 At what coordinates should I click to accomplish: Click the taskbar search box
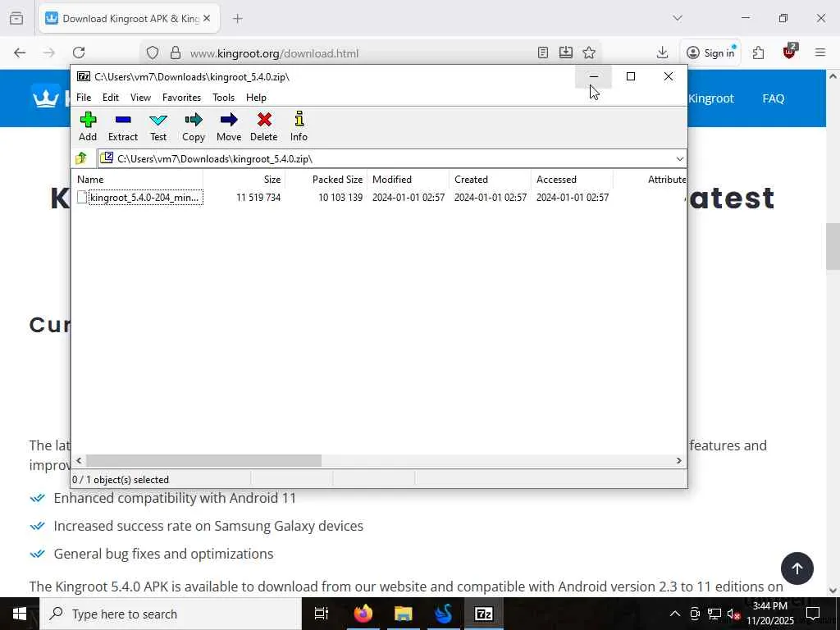point(171,614)
